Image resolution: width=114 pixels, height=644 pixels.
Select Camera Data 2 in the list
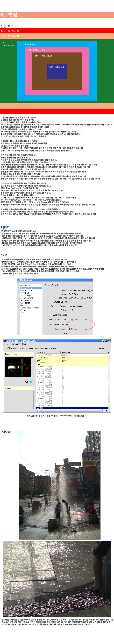27,290
